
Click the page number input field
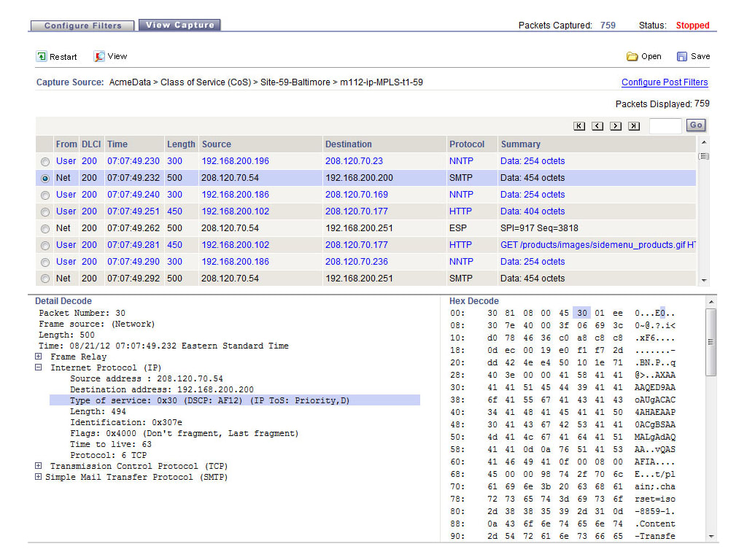pyautogui.click(x=665, y=125)
